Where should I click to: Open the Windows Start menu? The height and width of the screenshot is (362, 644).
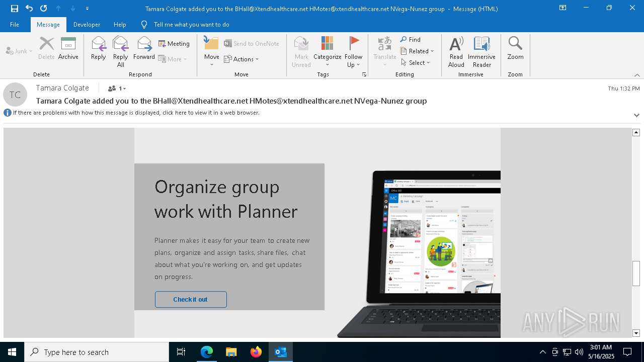click(x=12, y=352)
